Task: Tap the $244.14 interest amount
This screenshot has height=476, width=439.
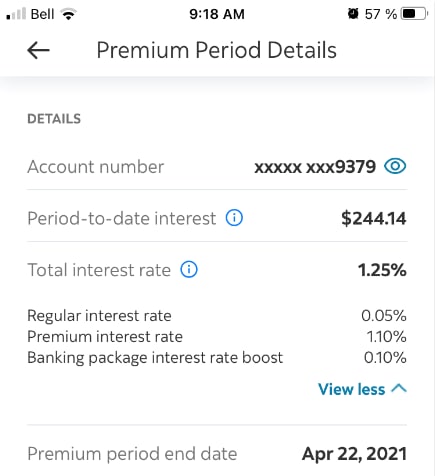Action: click(x=374, y=219)
